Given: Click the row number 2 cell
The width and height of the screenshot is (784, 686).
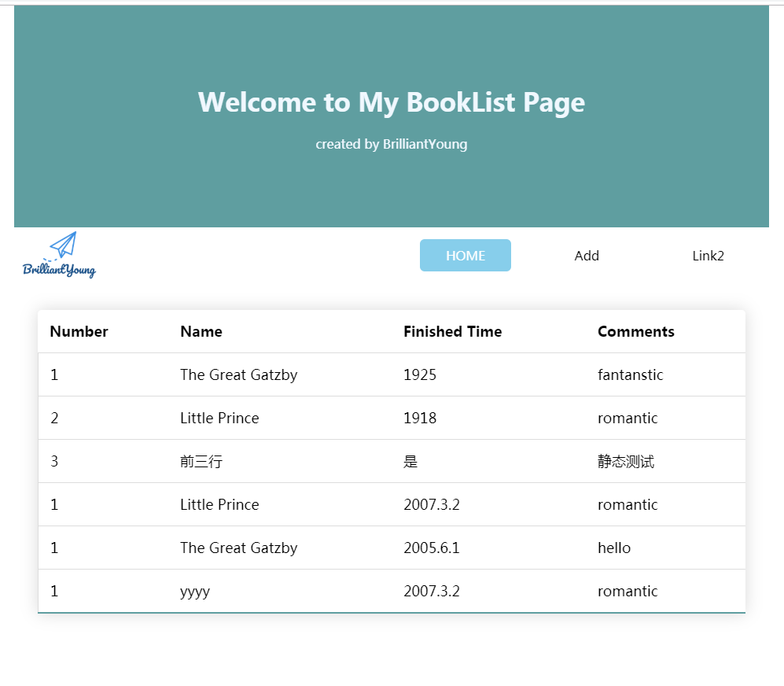Looking at the screenshot, I should click(x=54, y=418).
